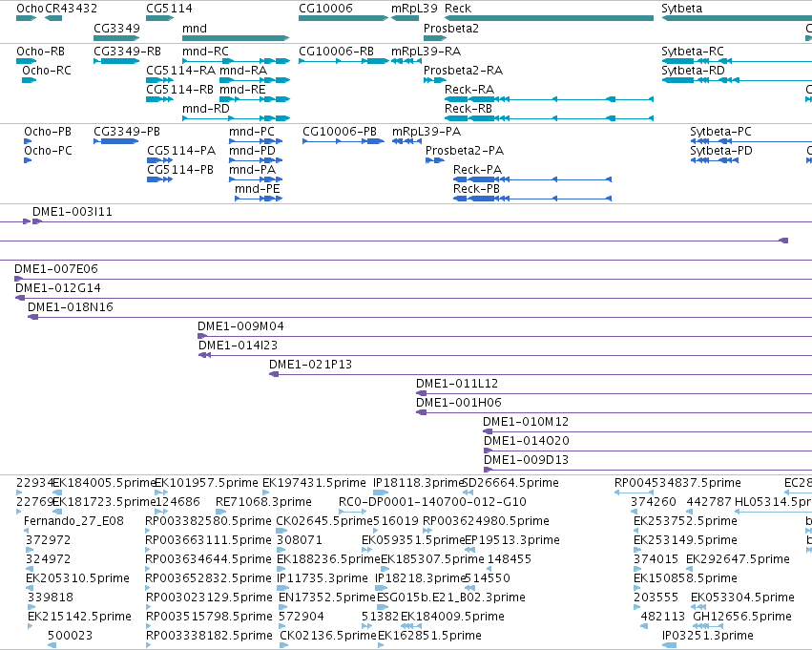Click protein Sytbeta-PC
The width and height of the screenshot is (812, 650).
pyautogui.click(x=751, y=141)
